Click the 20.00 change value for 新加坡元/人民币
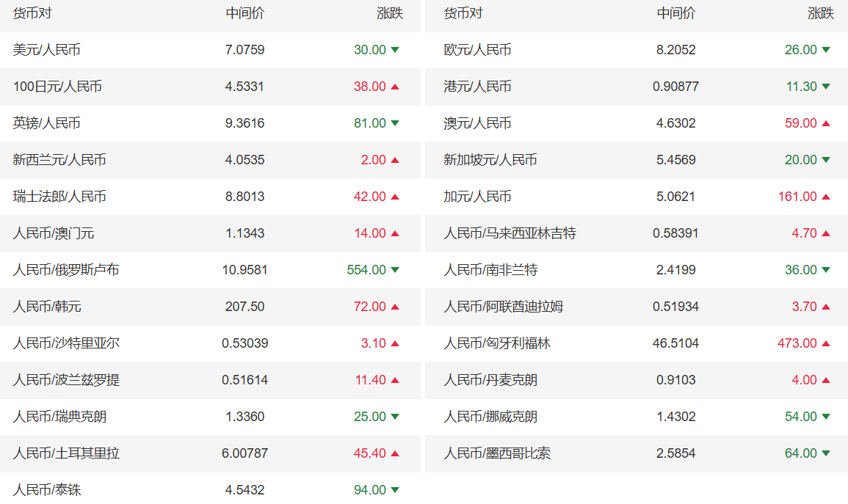 pos(800,160)
